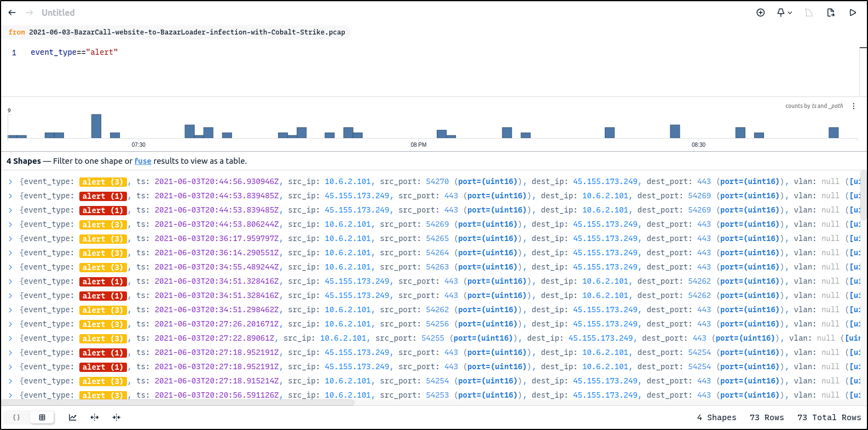Switch to the table grid view

pyautogui.click(x=42, y=417)
